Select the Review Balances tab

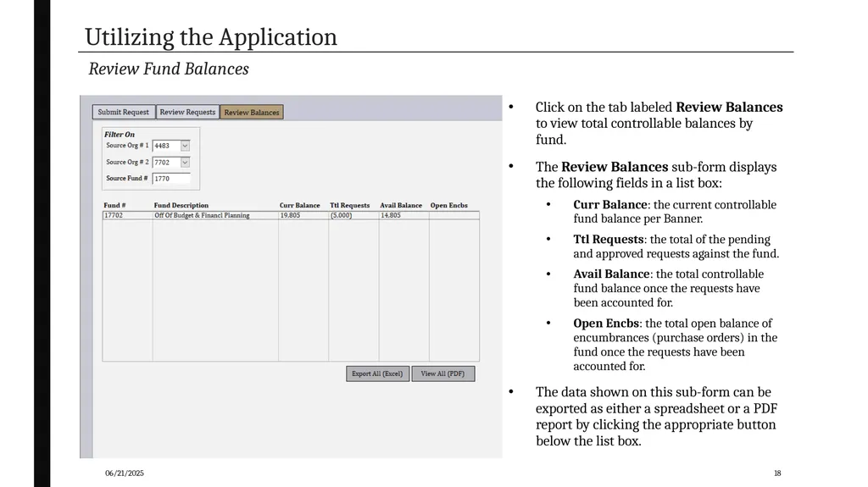coord(252,113)
